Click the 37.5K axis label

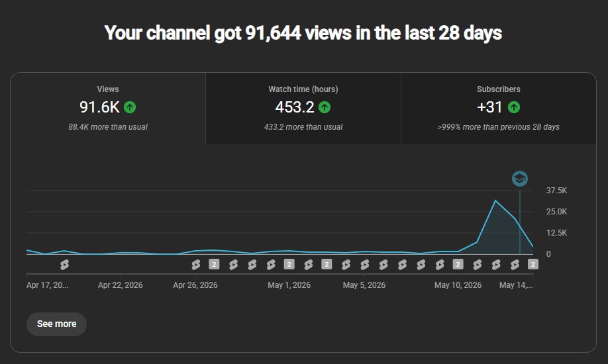[x=556, y=191]
